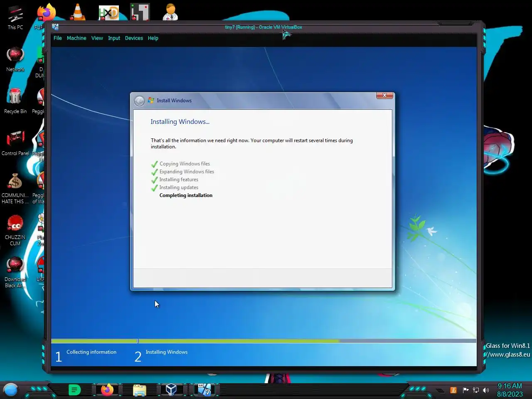Open Action Center flag in tray
The image size is (532, 399).
click(x=465, y=390)
